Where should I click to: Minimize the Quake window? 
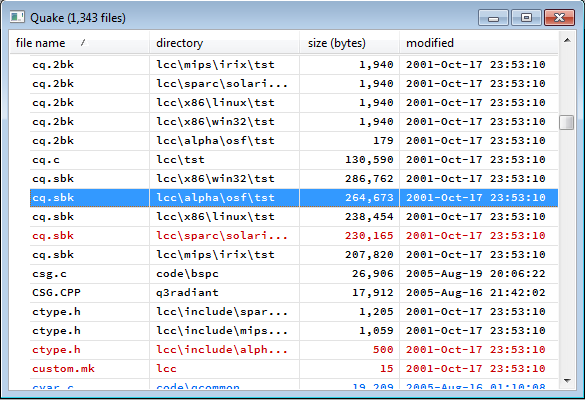[x=493, y=18]
